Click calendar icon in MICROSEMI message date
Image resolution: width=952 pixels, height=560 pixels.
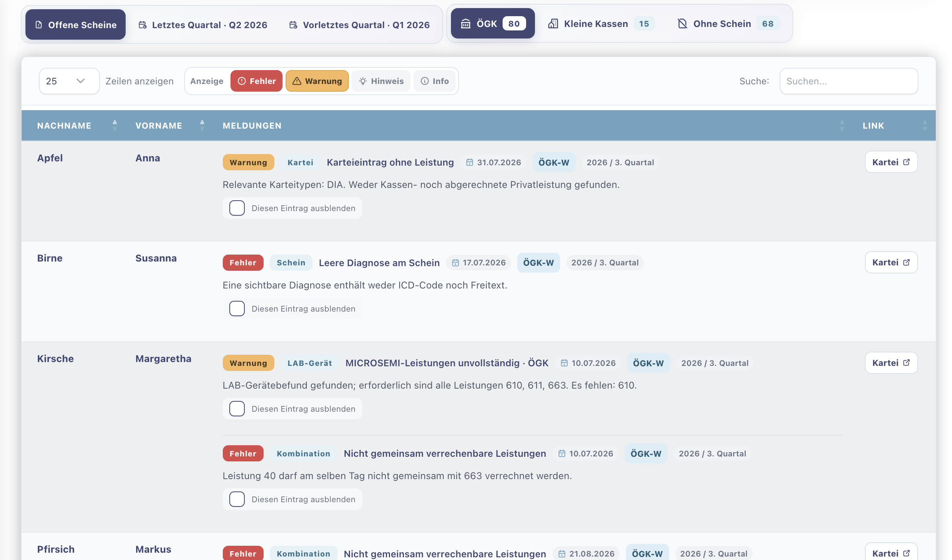pos(564,363)
